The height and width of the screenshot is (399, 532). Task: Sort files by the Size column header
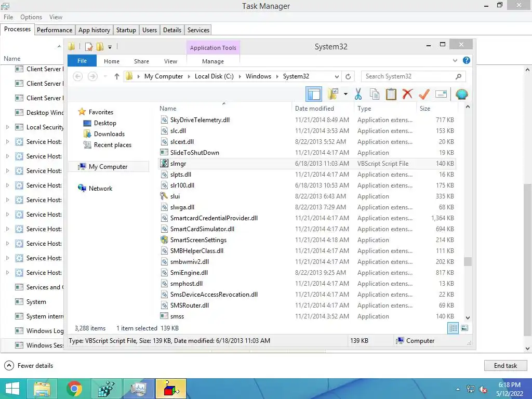click(436, 108)
